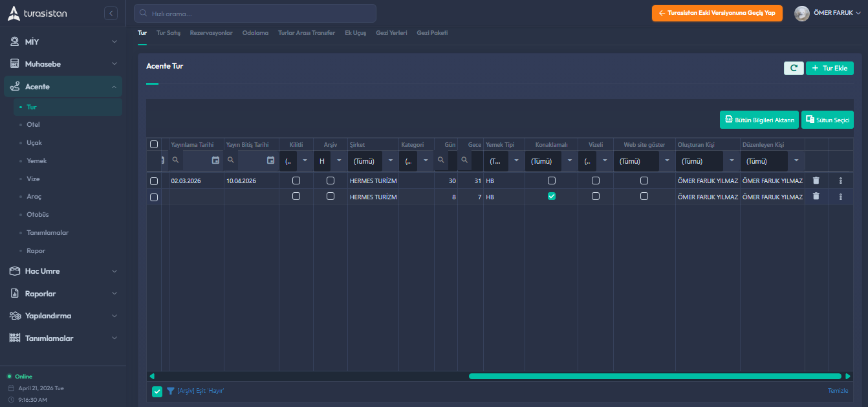Click the scroll-right arrow of the grid

coord(848,376)
